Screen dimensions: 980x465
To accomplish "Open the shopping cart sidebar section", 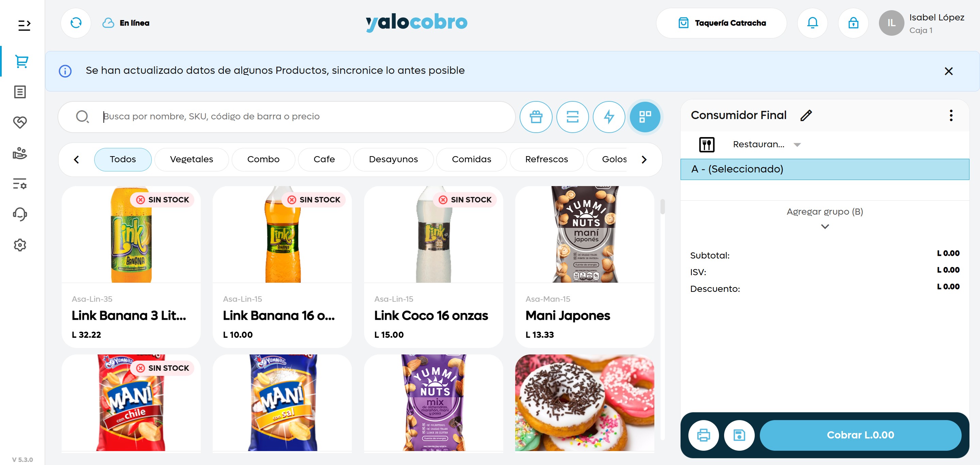I will 21,61.
